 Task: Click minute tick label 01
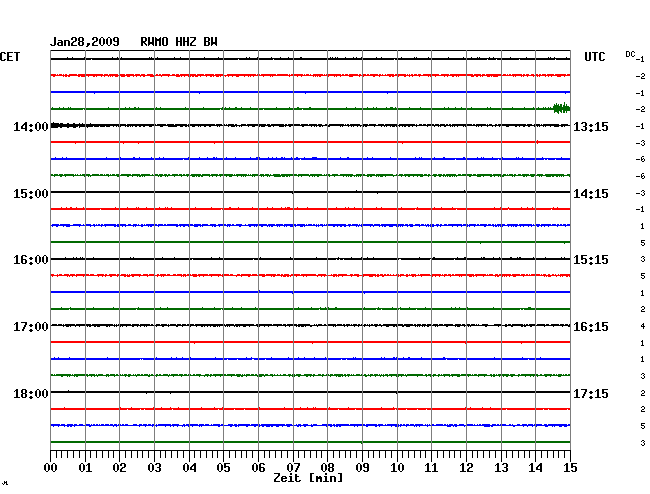85,468
